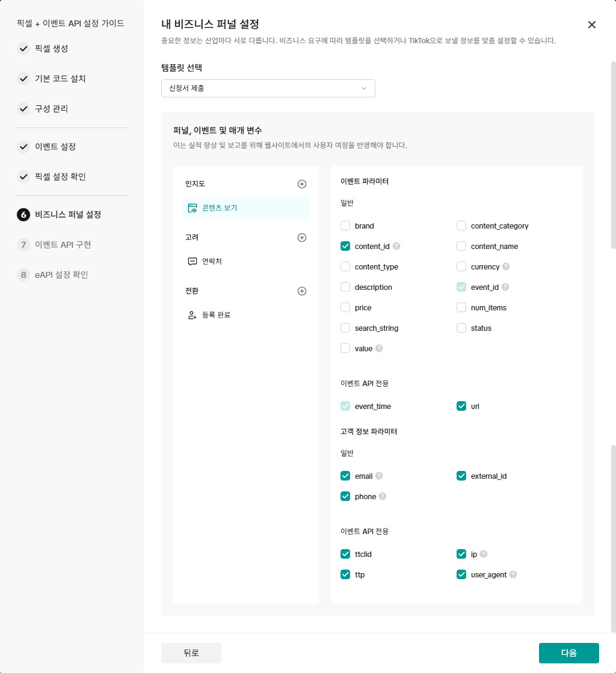Click the help icon beside currency
The image size is (616, 673).
click(x=506, y=266)
